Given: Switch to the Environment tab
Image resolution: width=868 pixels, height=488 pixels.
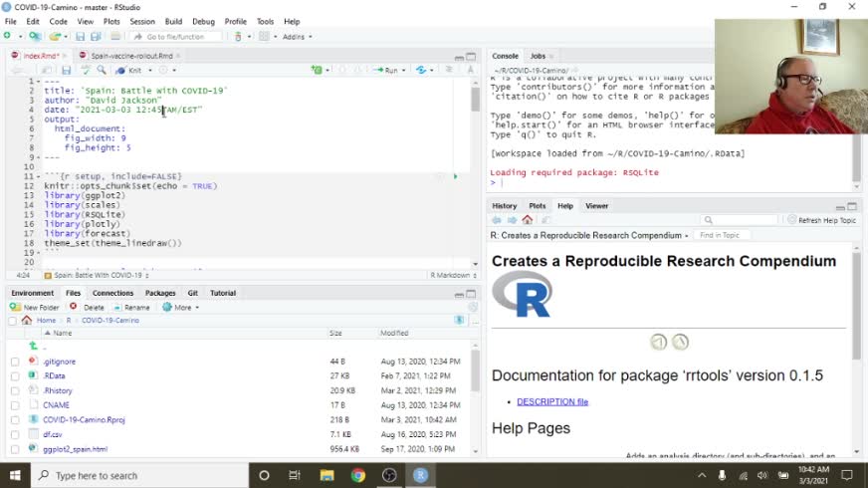Looking at the screenshot, I should coord(32,293).
